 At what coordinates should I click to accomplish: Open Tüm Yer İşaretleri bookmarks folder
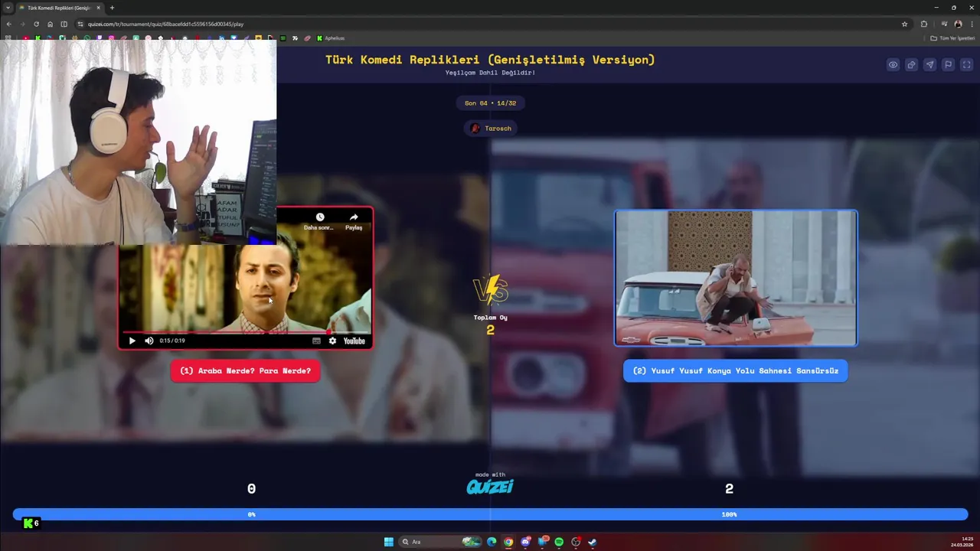(x=953, y=38)
